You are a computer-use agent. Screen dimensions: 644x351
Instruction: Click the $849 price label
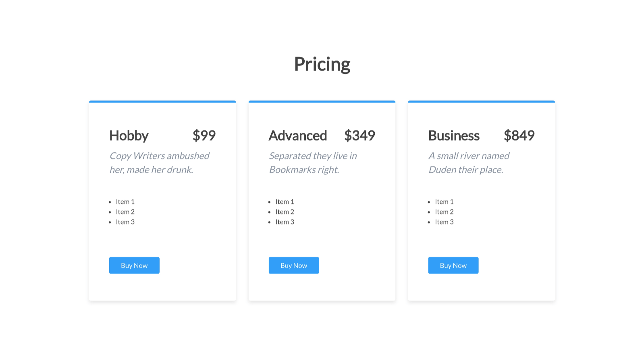(519, 136)
